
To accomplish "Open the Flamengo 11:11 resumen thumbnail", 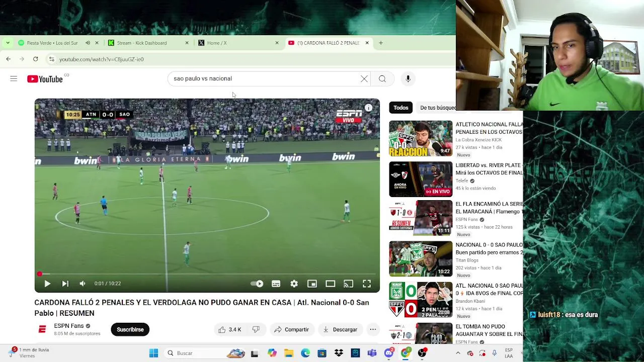I will [x=421, y=218].
